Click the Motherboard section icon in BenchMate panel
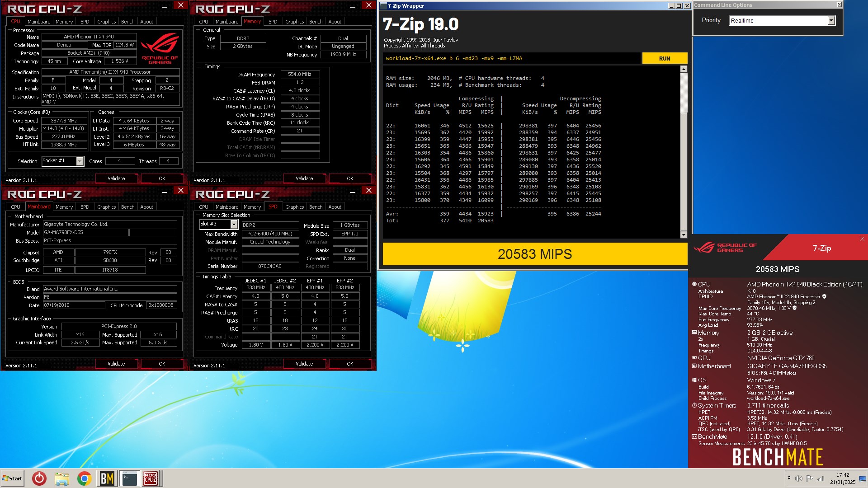The height and width of the screenshot is (488, 868). point(694,366)
